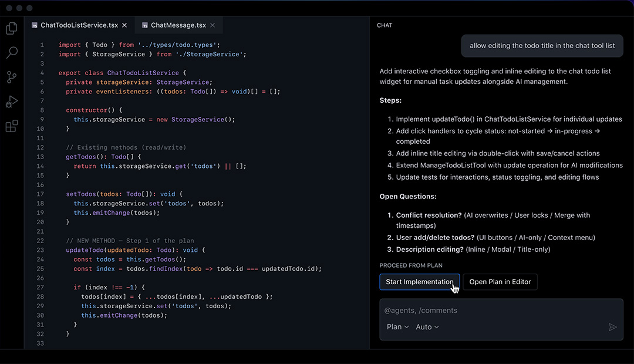This screenshot has height=364, width=634.
Task: Open the Plan mode dropdown
Action: 398,327
